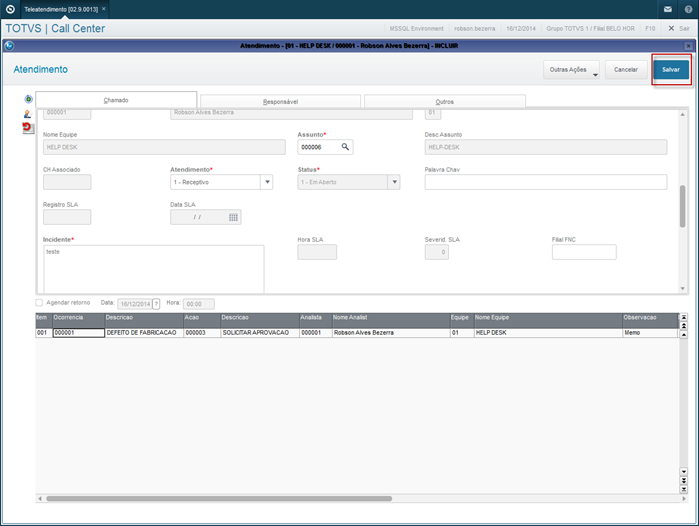Click the Memo cell in the Observacao column
699x526 pixels.
(650, 333)
